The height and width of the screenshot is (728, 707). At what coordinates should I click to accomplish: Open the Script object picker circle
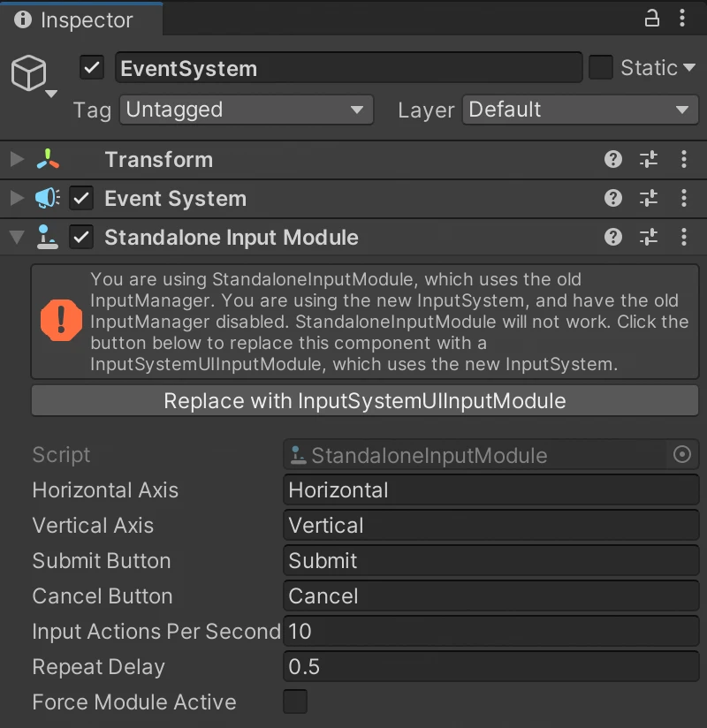[682, 455]
